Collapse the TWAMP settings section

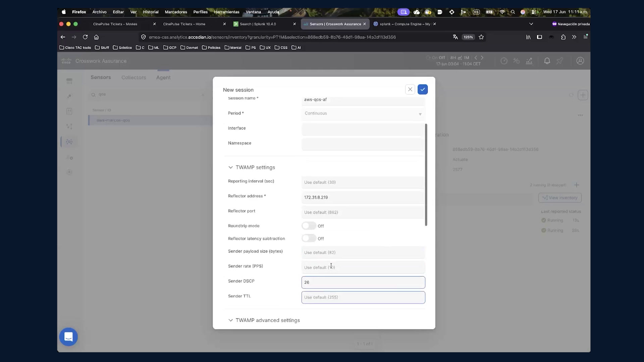coord(230,167)
